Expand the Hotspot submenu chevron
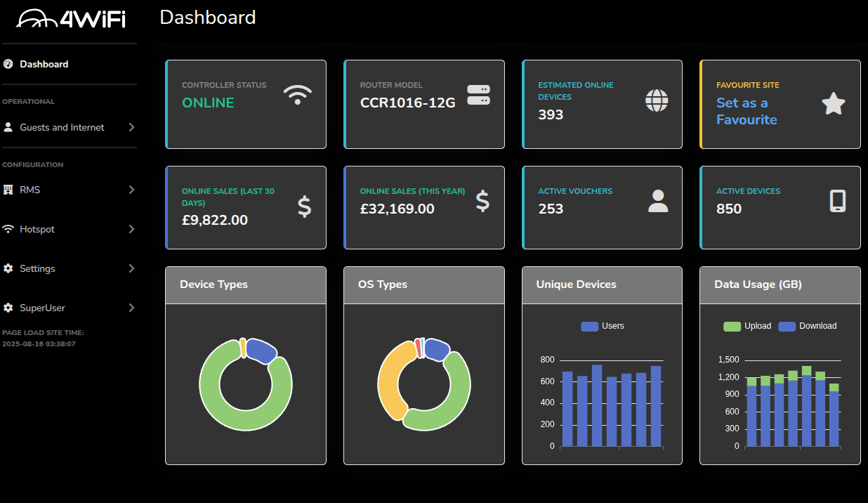868x503 pixels. [131, 229]
